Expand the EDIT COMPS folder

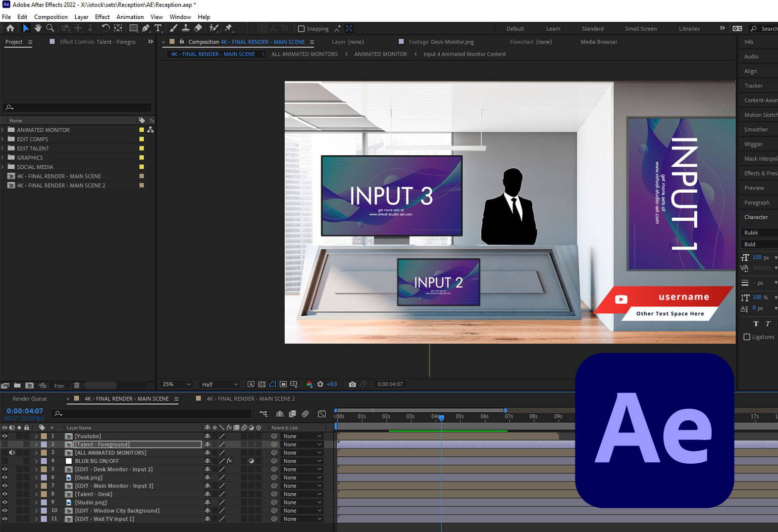[3, 139]
